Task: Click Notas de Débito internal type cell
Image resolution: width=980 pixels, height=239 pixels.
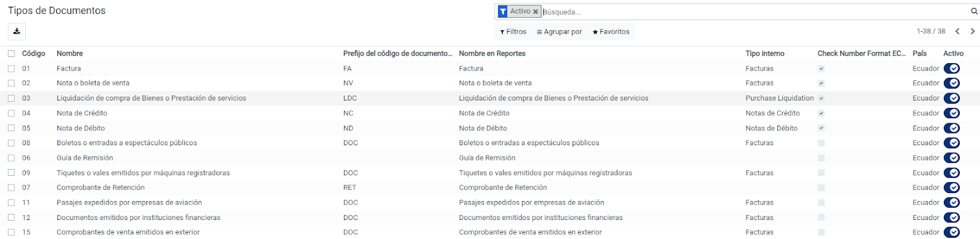Action: pyautogui.click(x=771, y=128)
